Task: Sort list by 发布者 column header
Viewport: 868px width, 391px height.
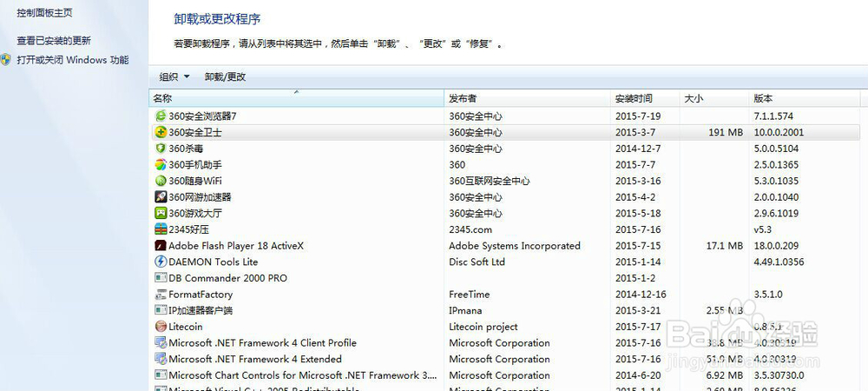Action: pyautogui.click(x=528, y=98)
